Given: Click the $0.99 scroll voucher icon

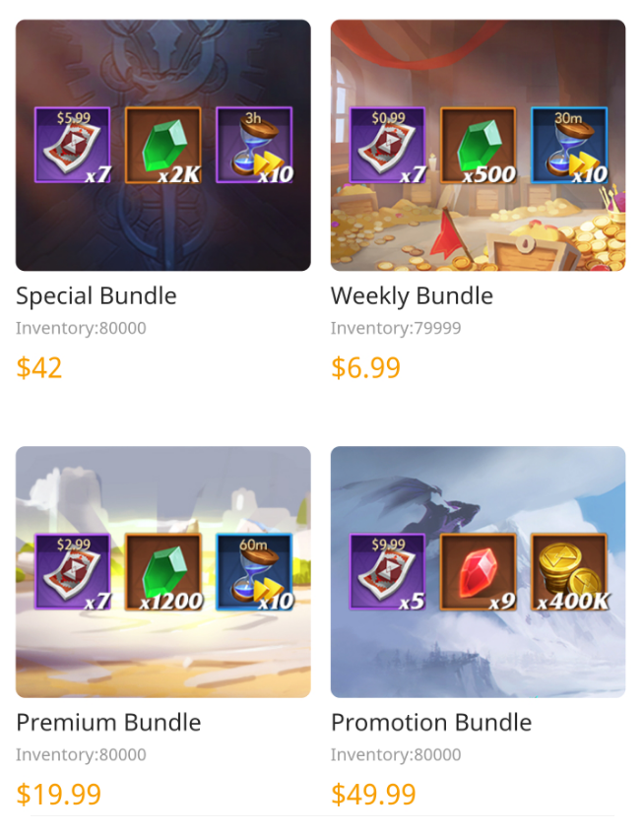Looking at the screenshot, I should tap(387, 145).
